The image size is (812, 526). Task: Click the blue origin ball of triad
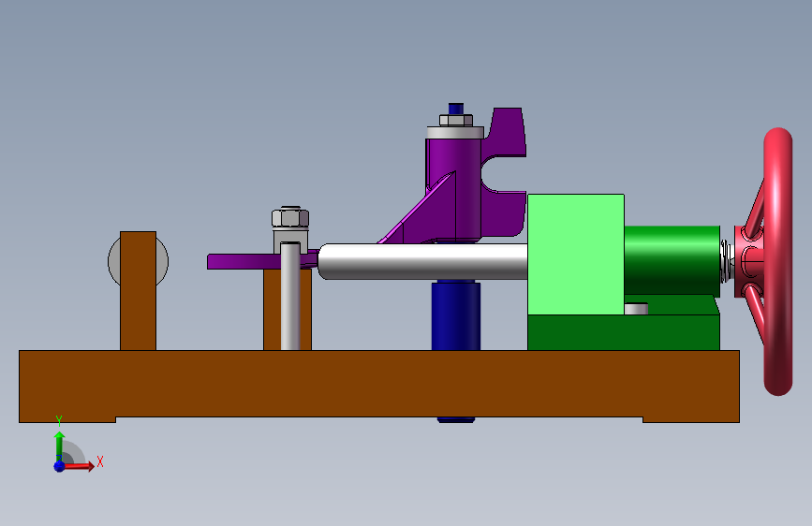59,466
